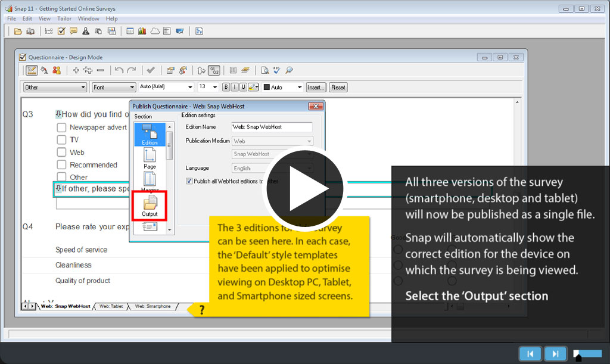Click the tutorial volume slider bar
Image resolution: width=610 pixels, height=364 pixels.
pos(588,353)
